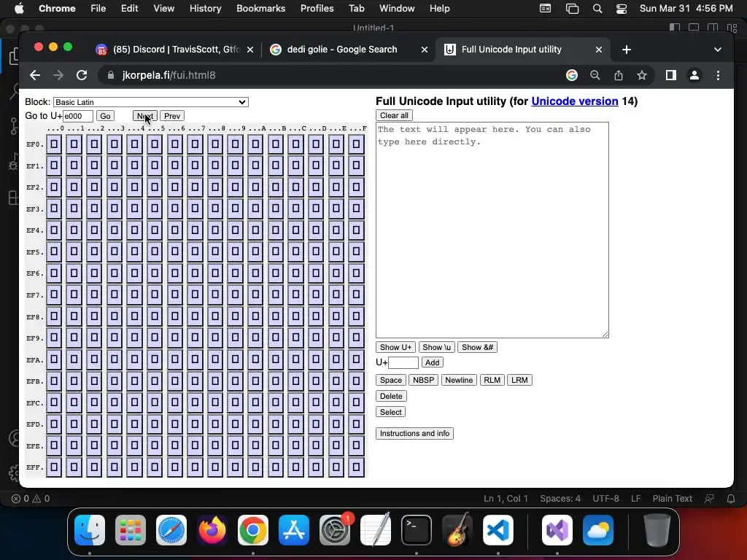
Task: Click the Delete button
Action: pyautogui.click(x=391, y=396)
